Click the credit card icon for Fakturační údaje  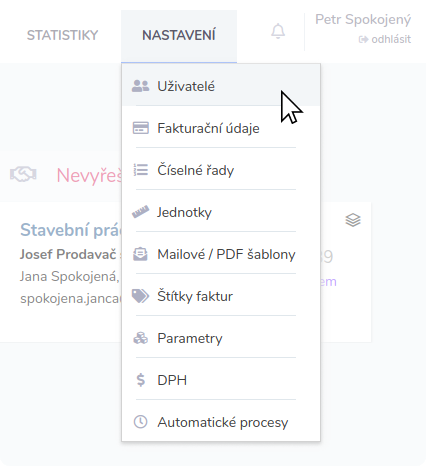[140, 128]
